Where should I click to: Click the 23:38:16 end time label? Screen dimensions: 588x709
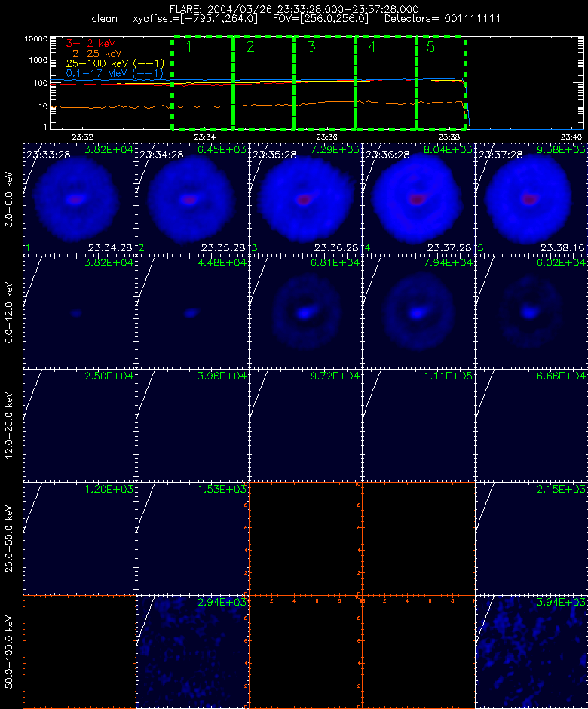click(x=562, y=248)
